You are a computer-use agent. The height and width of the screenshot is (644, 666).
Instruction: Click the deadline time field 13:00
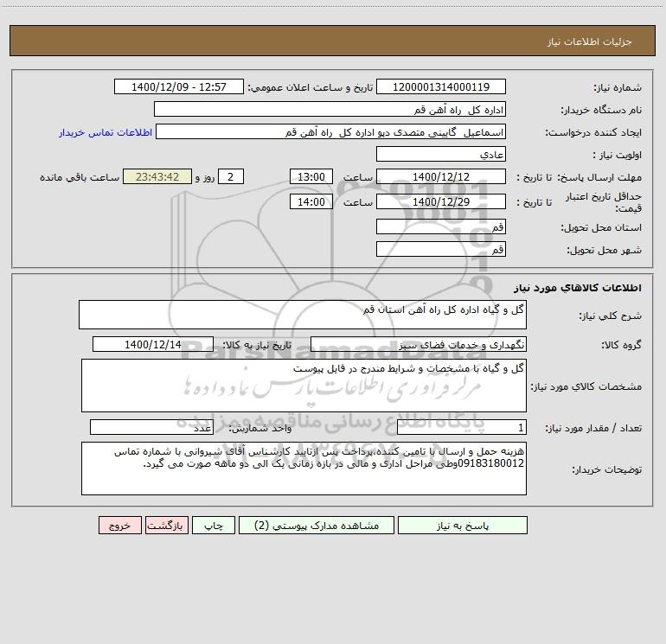click(x=311, y=176)
